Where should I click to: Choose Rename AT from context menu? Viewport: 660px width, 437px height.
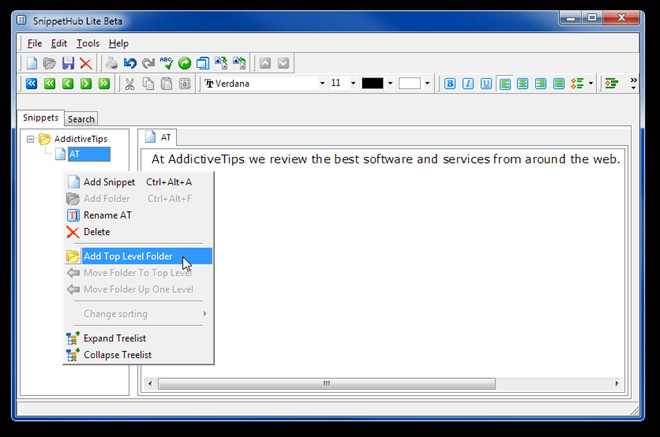(x=138, y=215)
